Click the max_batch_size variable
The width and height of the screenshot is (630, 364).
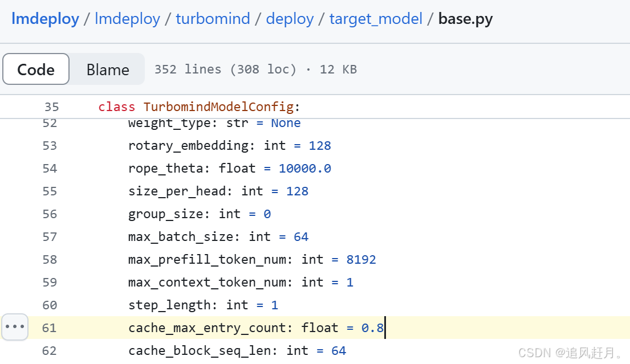181,237
